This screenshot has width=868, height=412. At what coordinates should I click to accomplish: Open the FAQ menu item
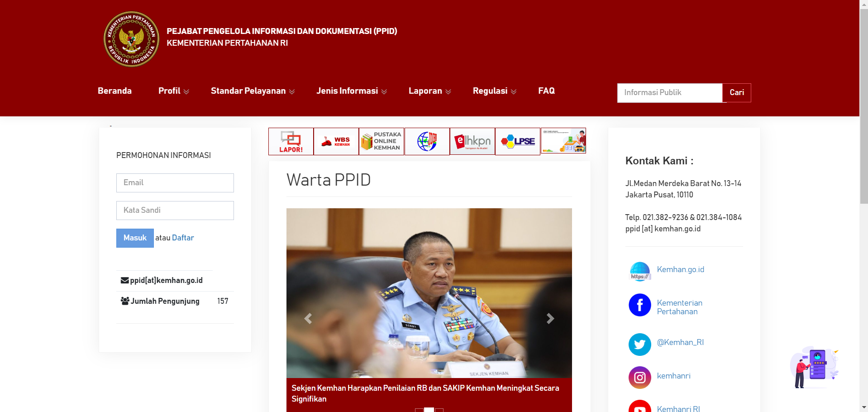[x=546, y=91]
